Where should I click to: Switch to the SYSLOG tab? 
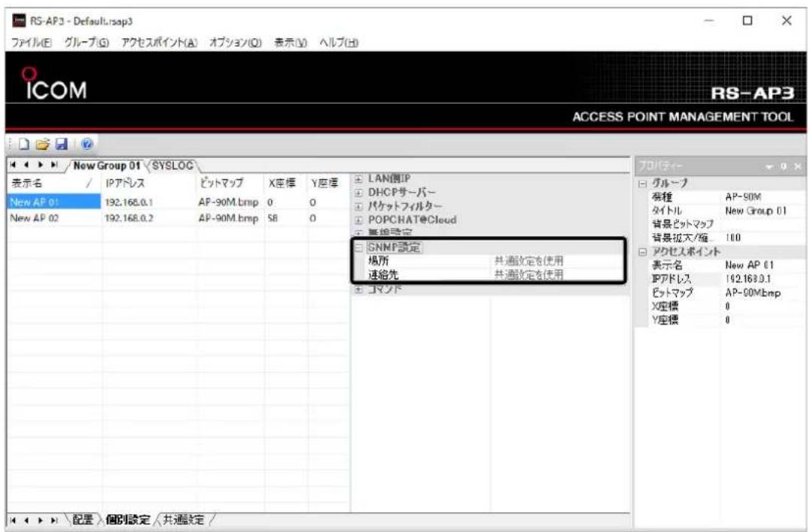pyautogui.click(x=172, y=166)
